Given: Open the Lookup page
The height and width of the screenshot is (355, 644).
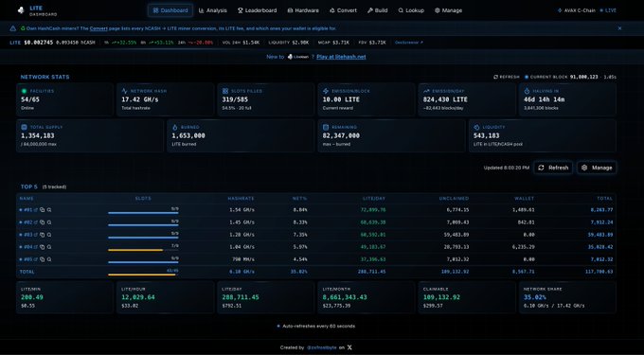Looking at the screenshot, I should (x=411, y=10).
